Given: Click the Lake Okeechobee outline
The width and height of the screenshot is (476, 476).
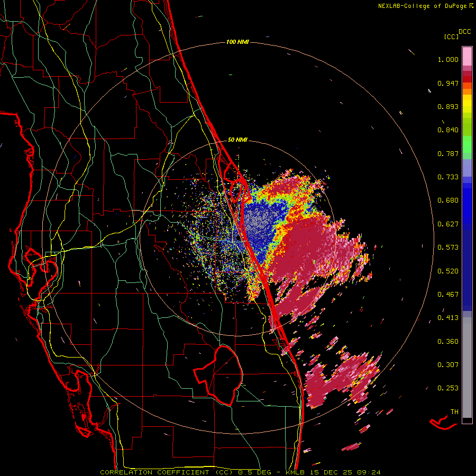Looking at the screenshot, I should pos(218,375).
